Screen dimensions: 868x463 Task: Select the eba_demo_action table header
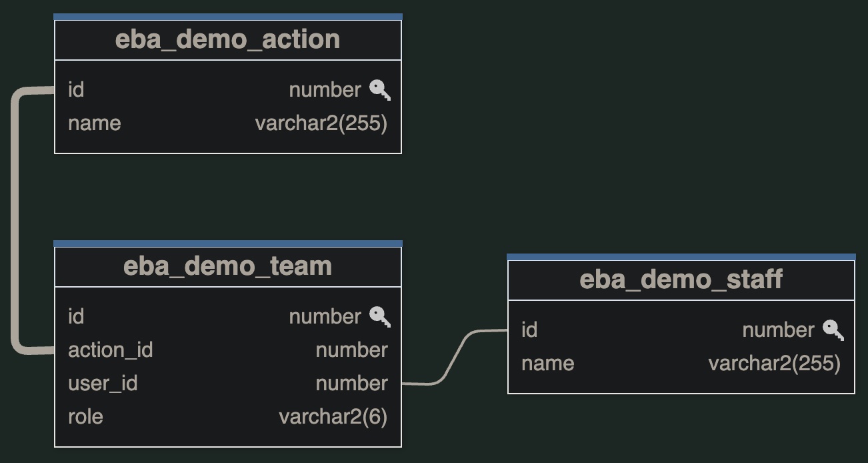228,40
